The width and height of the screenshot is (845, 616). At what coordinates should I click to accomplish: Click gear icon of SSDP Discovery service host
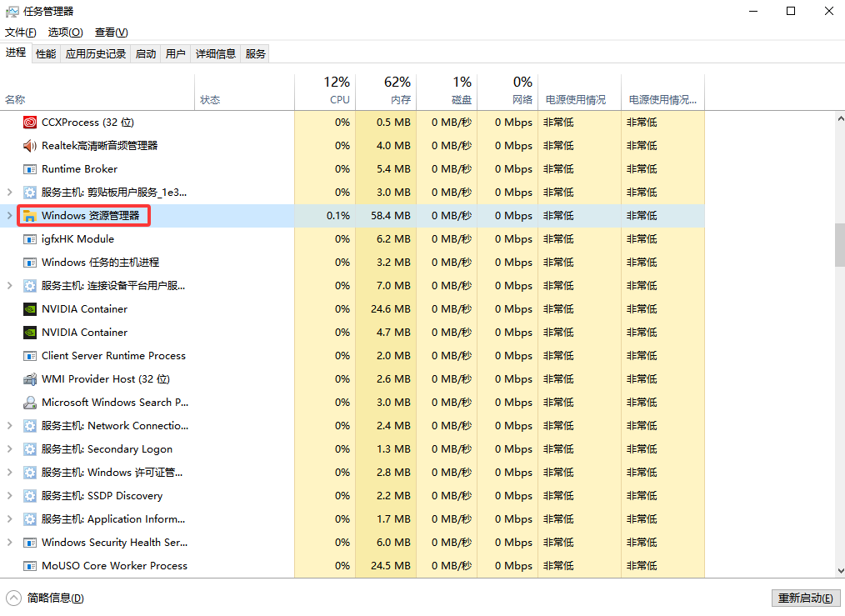point(30,496)
